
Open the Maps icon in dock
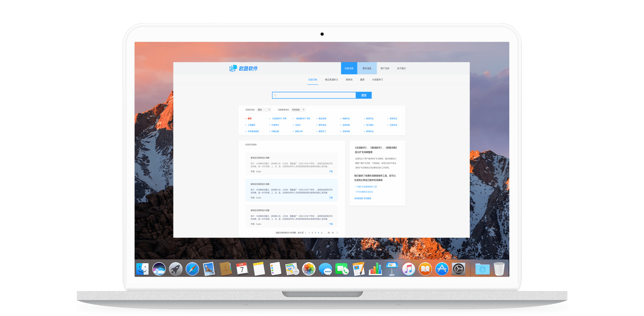(292, 269)
